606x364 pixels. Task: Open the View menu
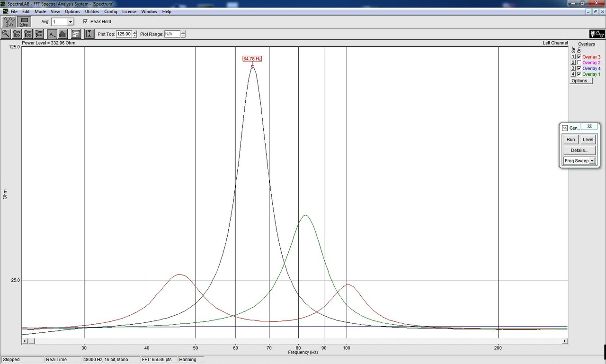tap(55, 11)
